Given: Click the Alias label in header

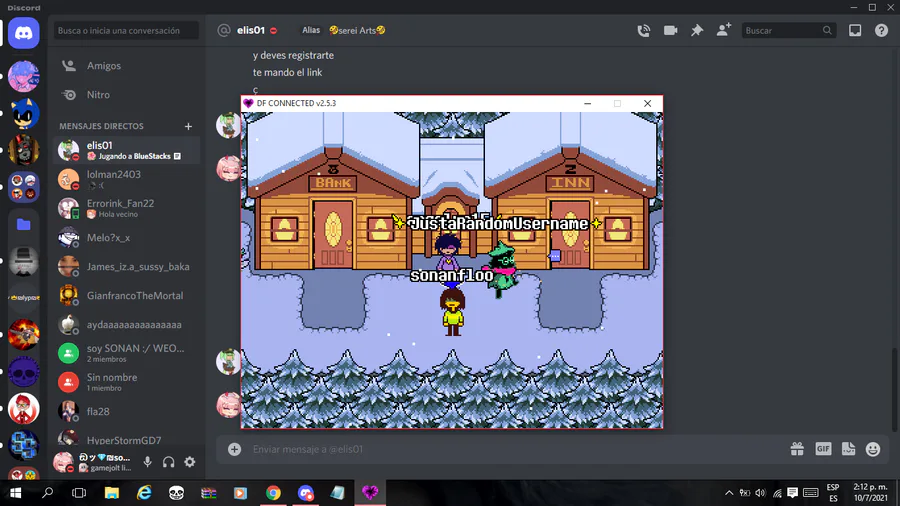Looking at the screenshot, I should tap(311, 30).
